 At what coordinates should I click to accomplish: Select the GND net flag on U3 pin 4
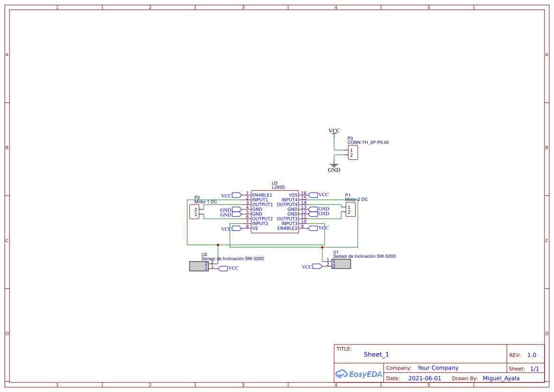pyautogui.click(x=237, y=209)
